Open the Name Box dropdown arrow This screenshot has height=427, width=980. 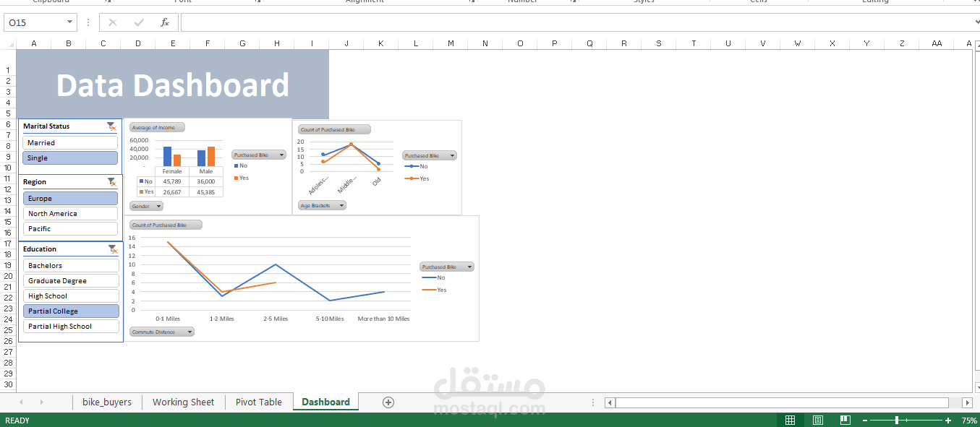(x=69, y=22)
